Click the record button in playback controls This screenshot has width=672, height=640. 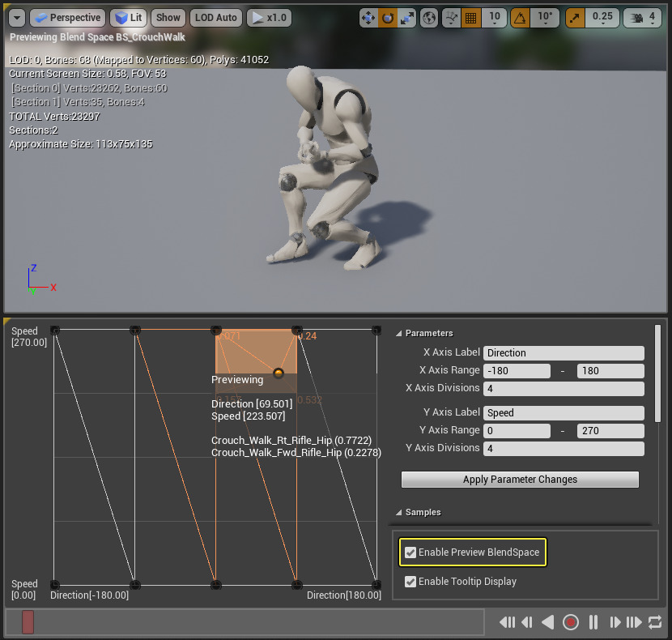point(571,622)
